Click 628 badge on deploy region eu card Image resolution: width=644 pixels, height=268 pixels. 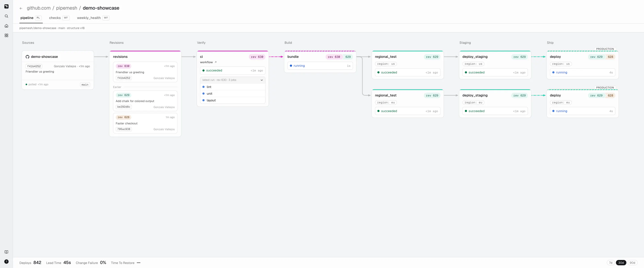coord(610,95)
